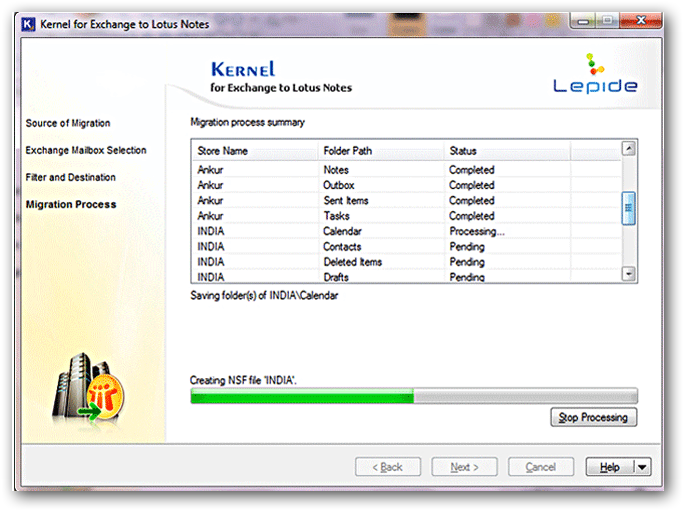Viewport: 684px width, 511px height.
Task: Click the Stop Processing button
Action: 593,417
